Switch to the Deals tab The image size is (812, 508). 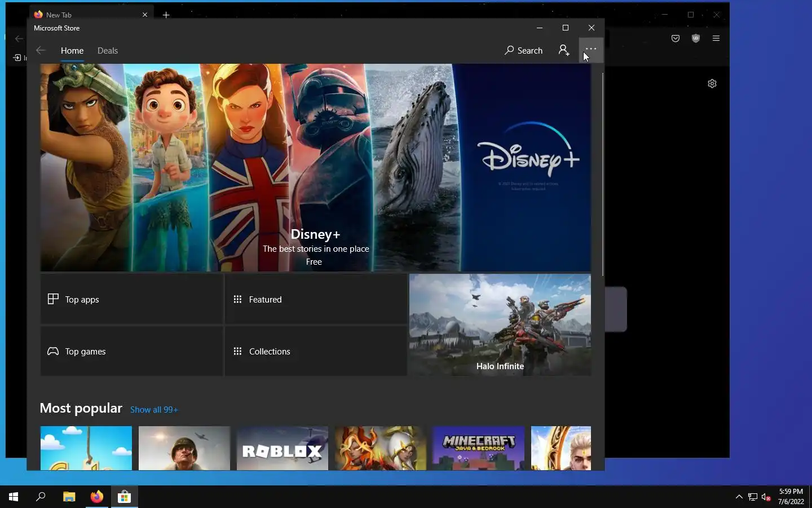[108, 50]
